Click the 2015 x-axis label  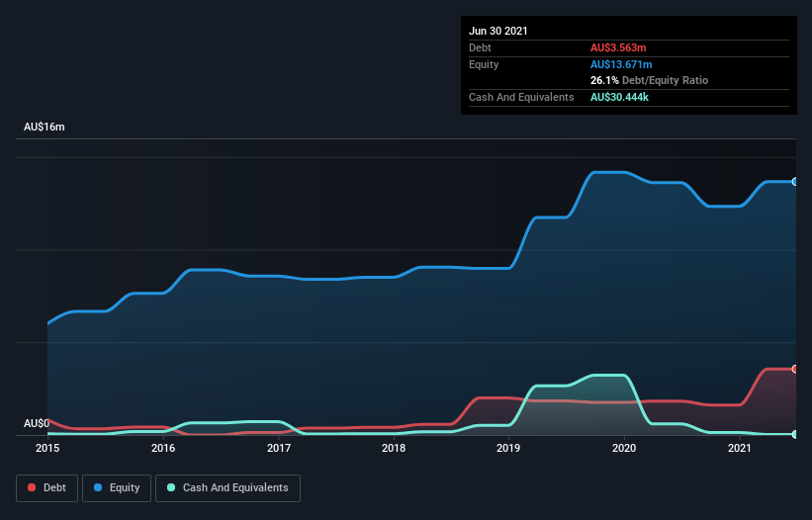pos(47,448)
